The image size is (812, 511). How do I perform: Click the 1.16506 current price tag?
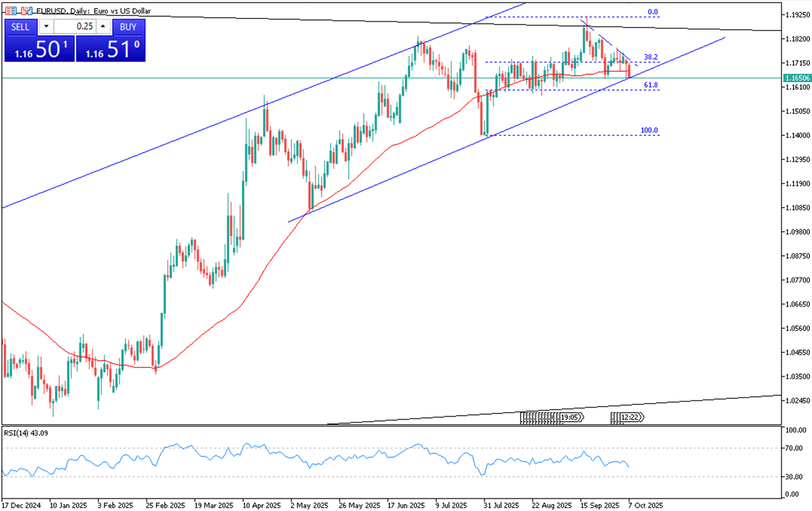[796, 78]
